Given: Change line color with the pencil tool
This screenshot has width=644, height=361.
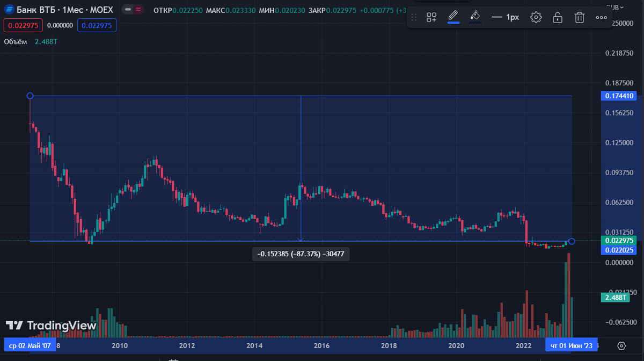Looking at the screenshot, I should pos(453,16).
